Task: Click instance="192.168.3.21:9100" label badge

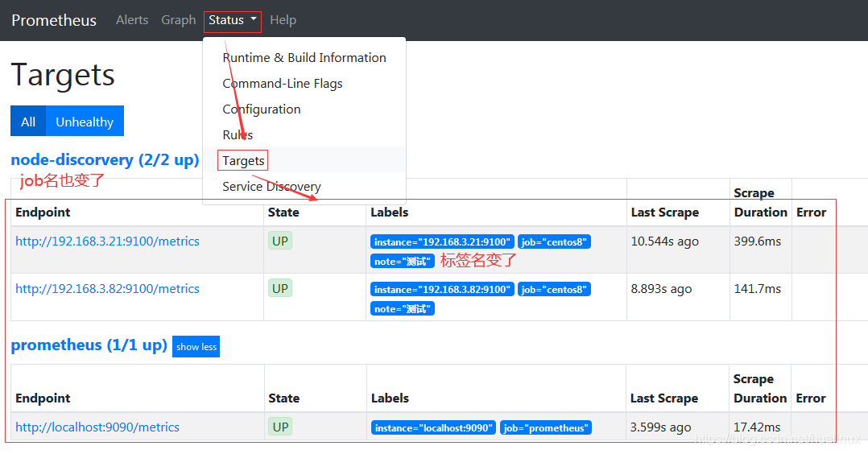Action: click(442, 242)
